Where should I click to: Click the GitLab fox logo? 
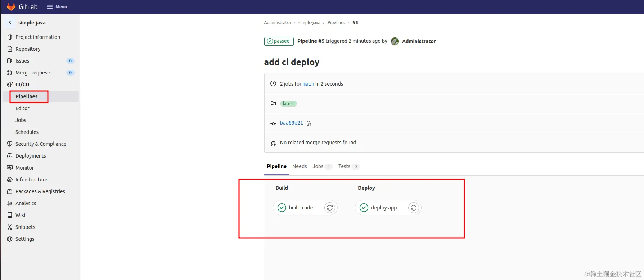[x=11, y=7]
